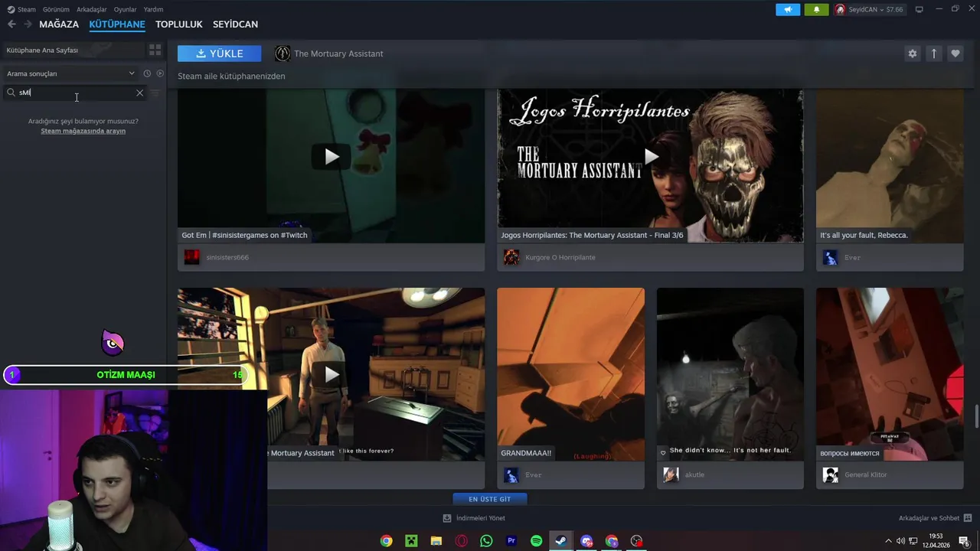Open the advanced filter options icon
The image size is (980, 551).
[x=155, y=93]
